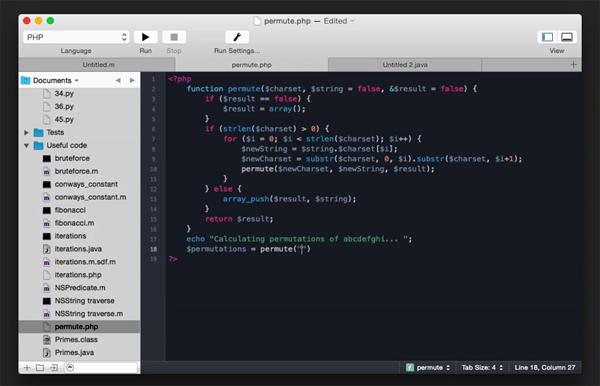Select the Tests folder
This screenshot has width=600, height=386.
(x=55, y=132)
